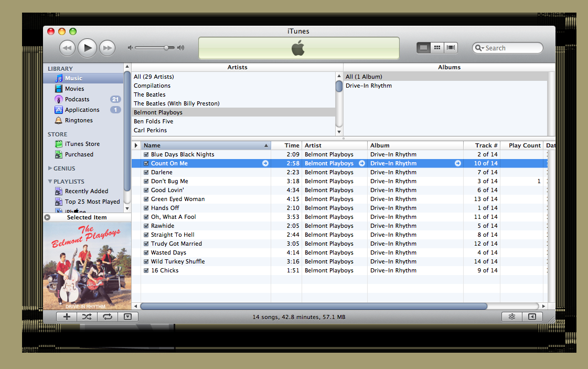This screenshot has width=588, height=369.
Task: Select The Beatles artist
Action: [233, 94]
